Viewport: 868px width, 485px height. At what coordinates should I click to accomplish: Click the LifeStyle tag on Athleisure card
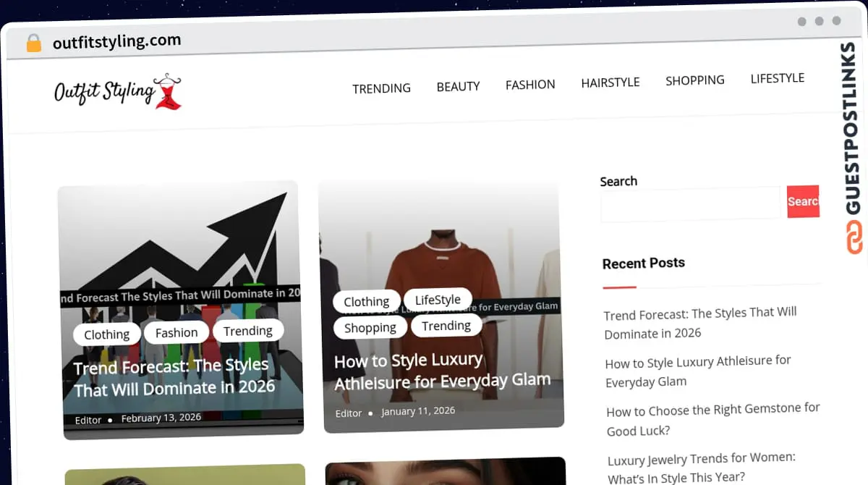[438, 299]
